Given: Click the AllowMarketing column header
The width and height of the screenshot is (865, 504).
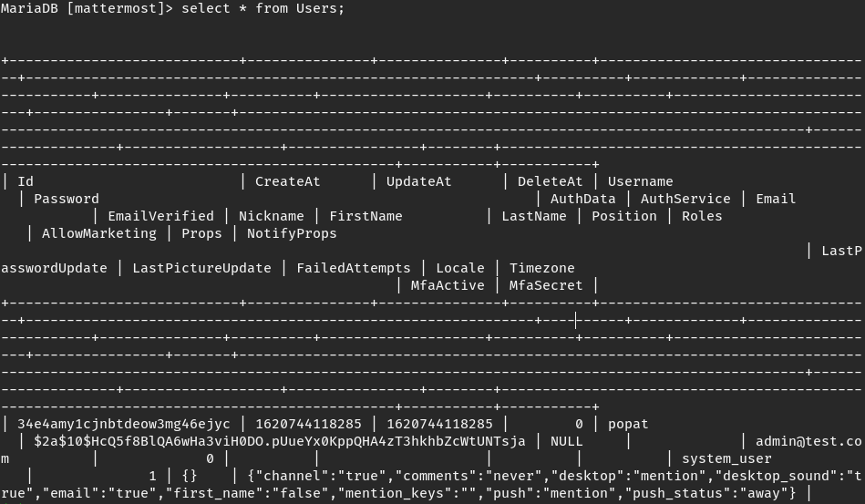Looking at the screenshot, I should (99, 233).
